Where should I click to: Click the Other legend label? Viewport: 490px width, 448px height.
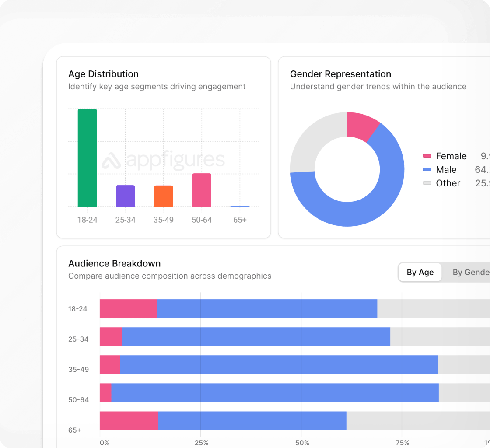point(448,183)
